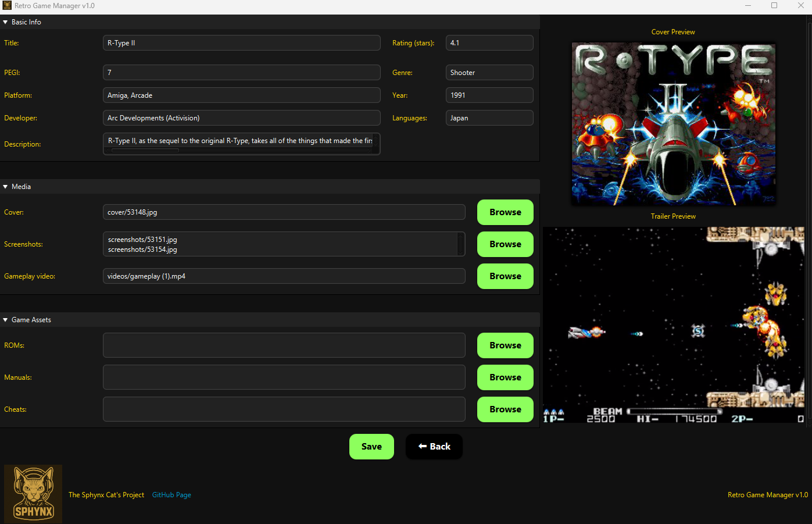
Task: Browse for manual files
Action: pyautogui.click(x=505, y=377)
